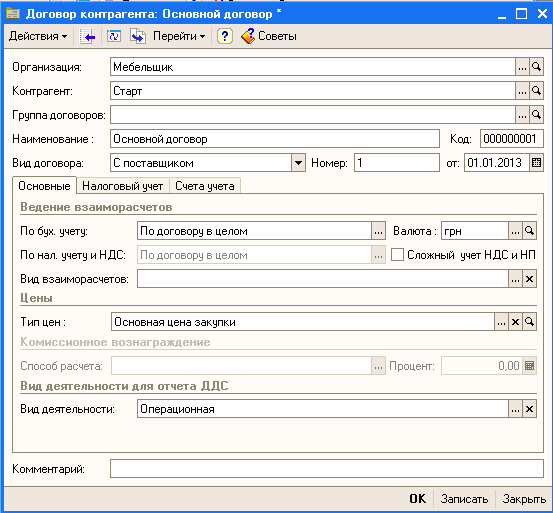Viewport: 553px width, 513px height.
Task: Click the empty Группа договоров field
Action: [x=313, y=115]
